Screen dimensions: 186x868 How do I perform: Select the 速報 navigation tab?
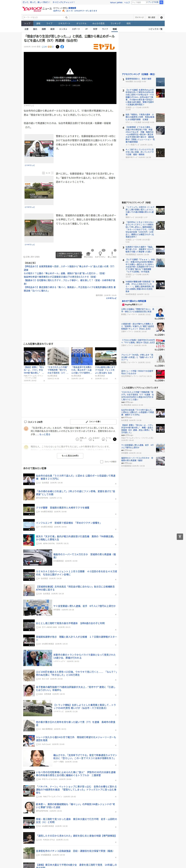tap(38, 24)
